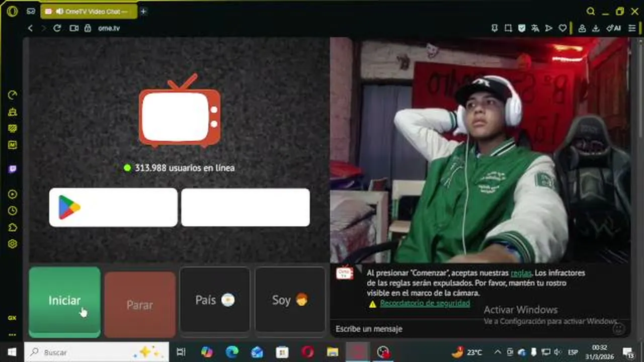Take a snapshot with toolbar icon
This screenshot has width=644, height=362.
[508, 28]
